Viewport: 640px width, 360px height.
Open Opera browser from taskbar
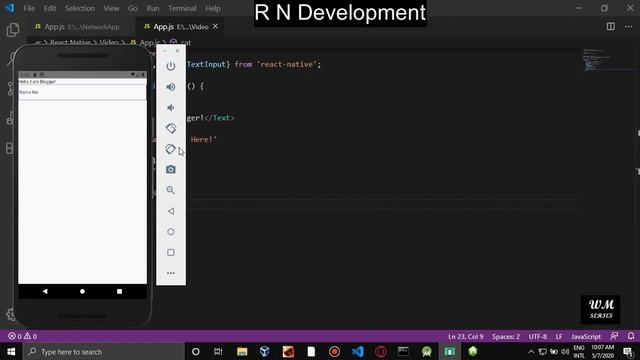pyautogui.click(x=381, y=351)
